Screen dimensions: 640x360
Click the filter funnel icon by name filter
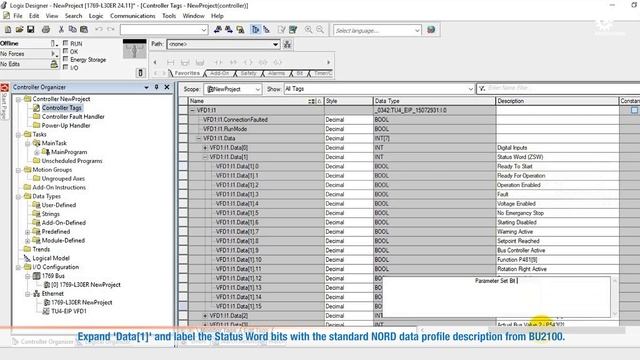pyautogui.click(x=482, y=89)
